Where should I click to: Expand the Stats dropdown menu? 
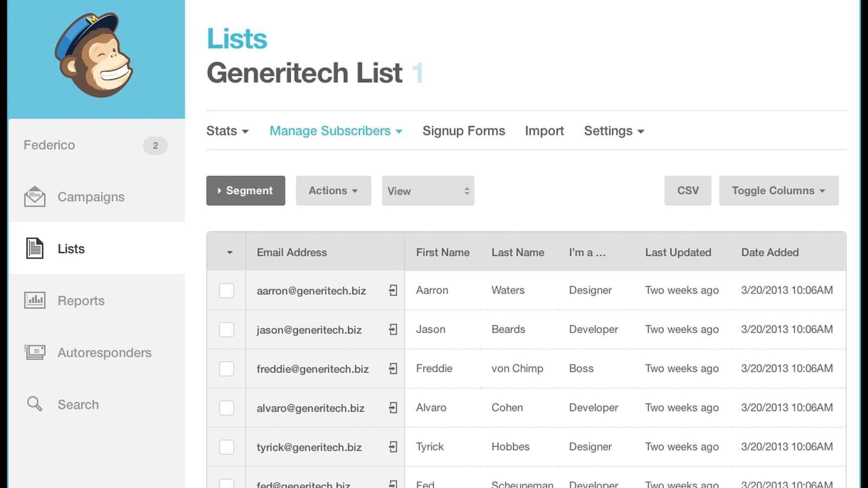point(227,131)
